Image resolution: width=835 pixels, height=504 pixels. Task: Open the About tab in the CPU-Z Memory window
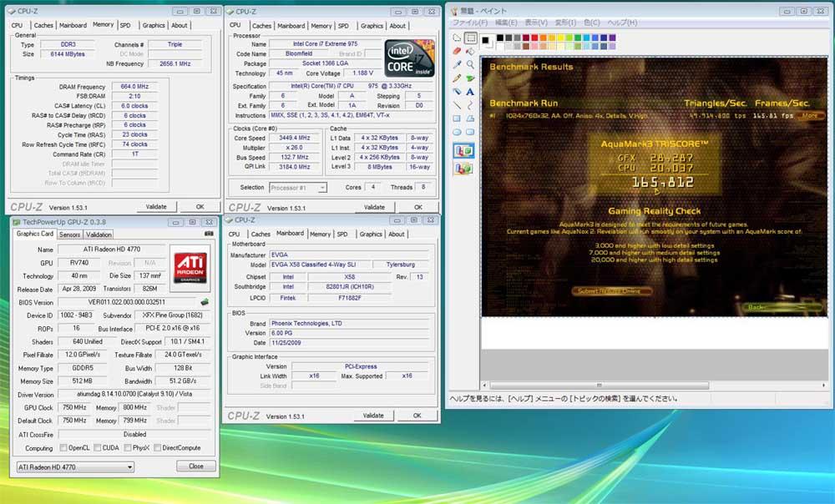click(x=180, y=25)
